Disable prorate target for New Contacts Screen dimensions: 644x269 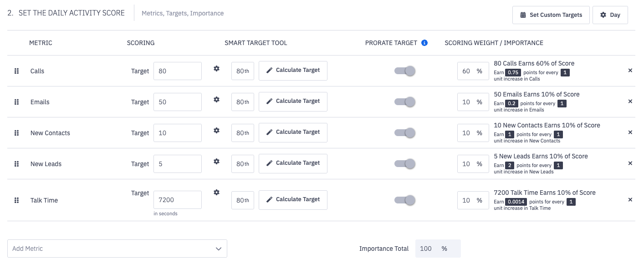405,133
